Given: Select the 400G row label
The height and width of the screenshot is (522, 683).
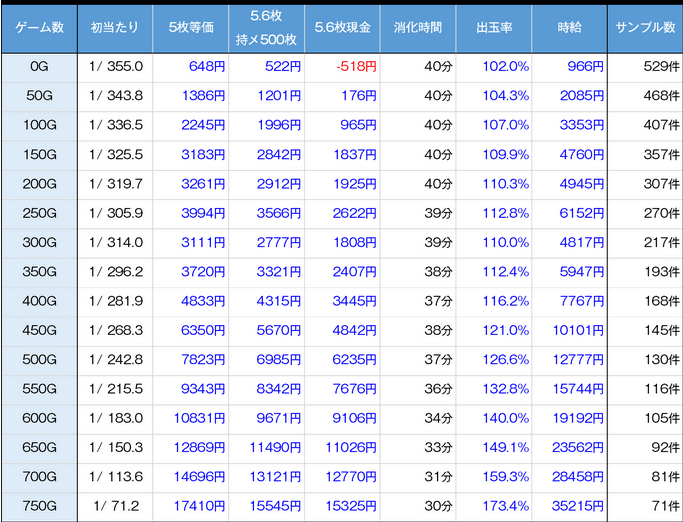Looking at the screenshot, I should point(39,300).
